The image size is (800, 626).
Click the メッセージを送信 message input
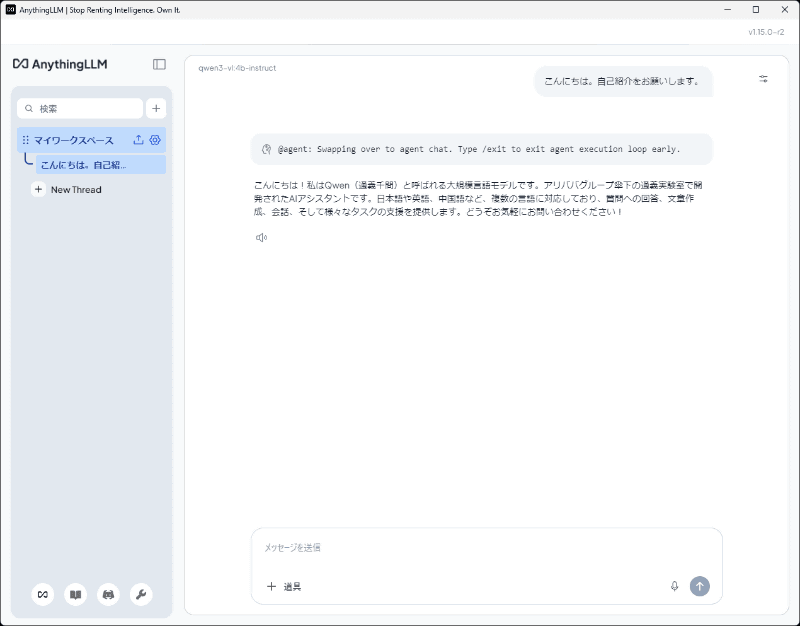pos(486,547)
